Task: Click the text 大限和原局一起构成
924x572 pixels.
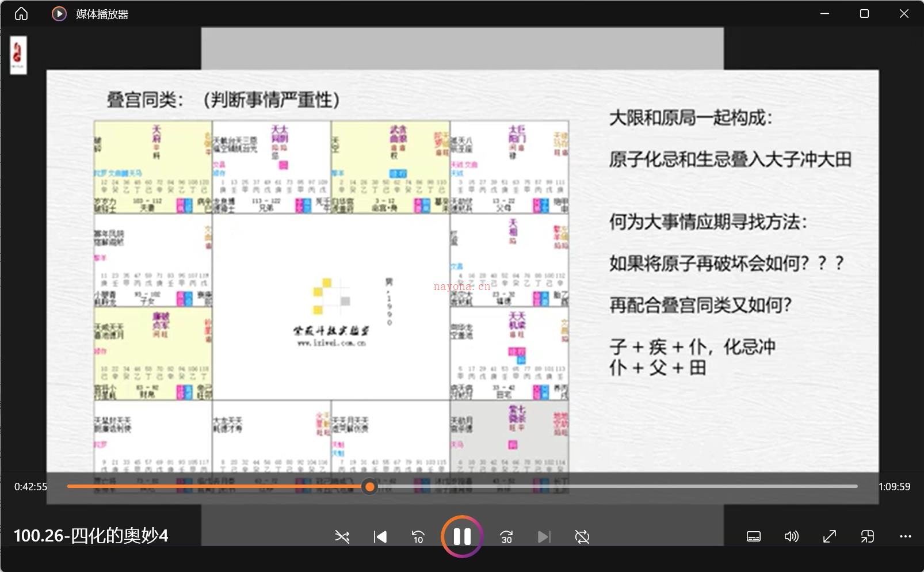Action: coord(690,118)
